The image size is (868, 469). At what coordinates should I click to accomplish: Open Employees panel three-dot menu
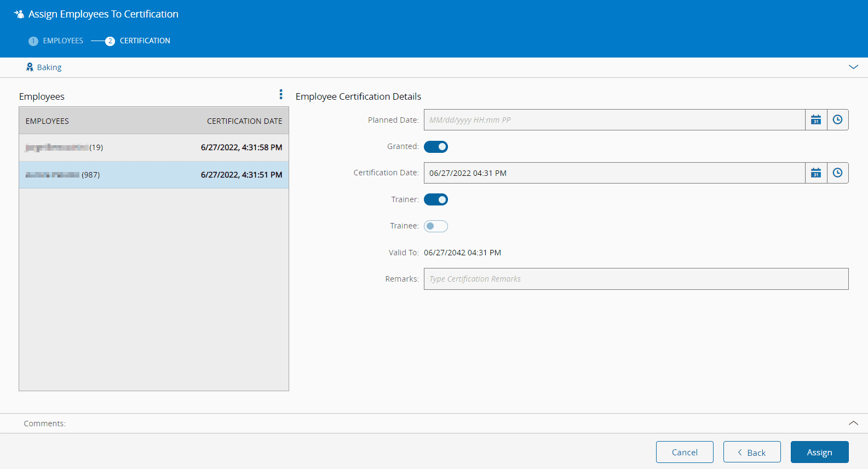click(x=281, y=95)
